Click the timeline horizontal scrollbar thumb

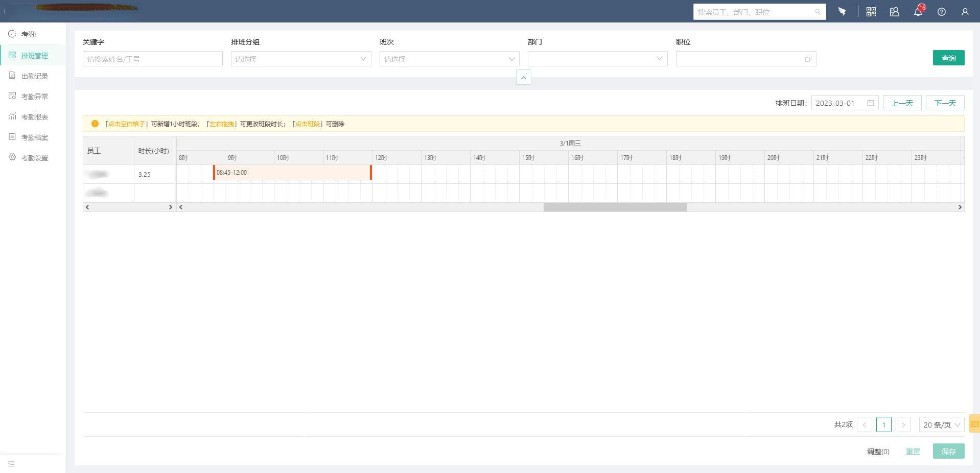tap(615, 207)
